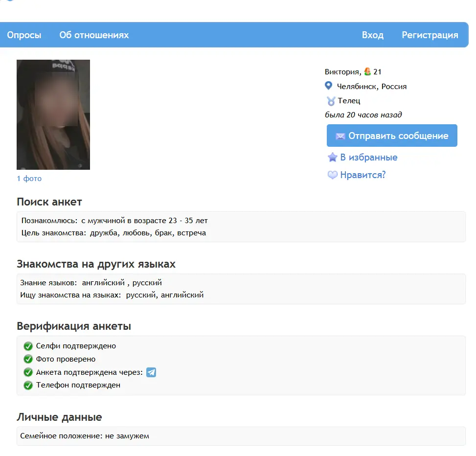Click green checkmark beside Селфи подтверждено
Screen dimensions: 476x456
pyautogui.click(x=28, y=346)
